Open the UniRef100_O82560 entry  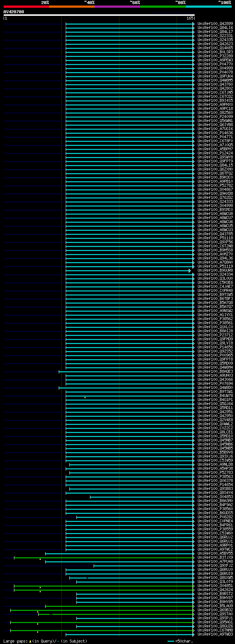(x=215, y=113)
